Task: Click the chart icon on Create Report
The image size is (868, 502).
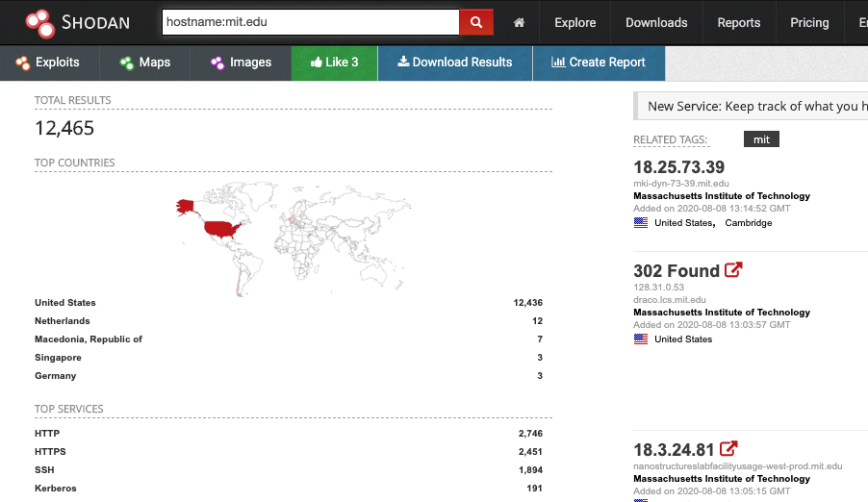Action: click(558, 62)
